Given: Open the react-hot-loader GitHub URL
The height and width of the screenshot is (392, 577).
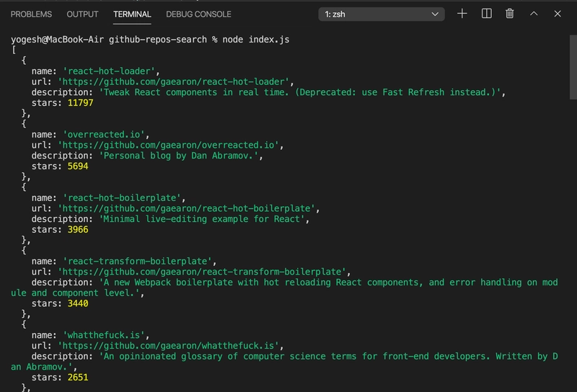Looking at the screenshot, I should click(x=175, y=81).
